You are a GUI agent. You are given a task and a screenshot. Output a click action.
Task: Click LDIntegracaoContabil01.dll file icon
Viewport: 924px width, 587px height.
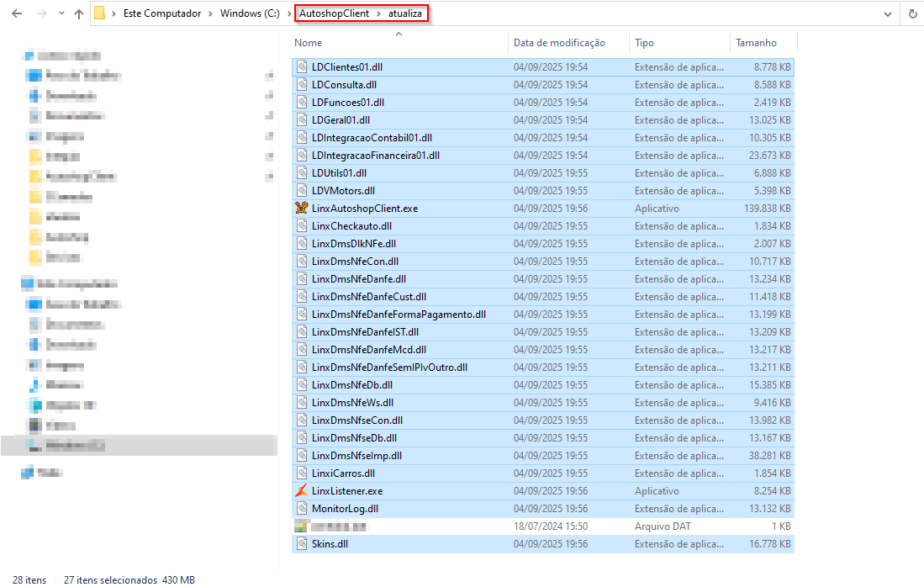302,137
